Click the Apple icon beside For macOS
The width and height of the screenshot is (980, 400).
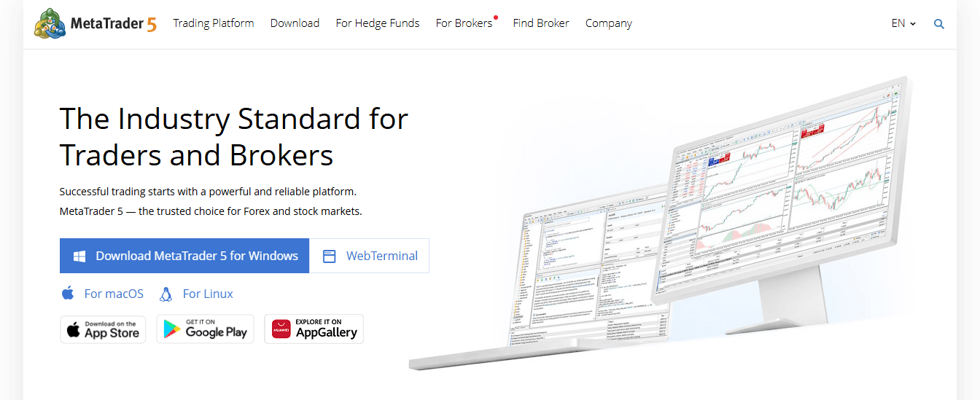pos(68,294)
